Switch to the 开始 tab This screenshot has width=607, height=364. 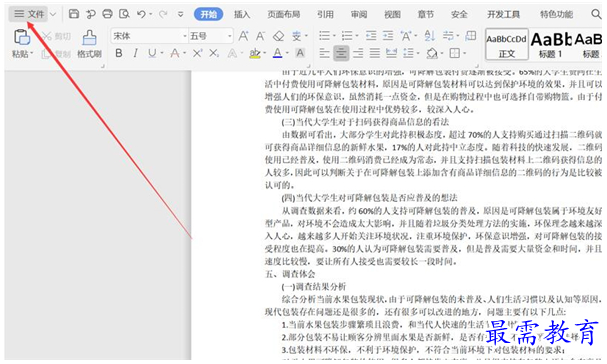pos(209,14)
